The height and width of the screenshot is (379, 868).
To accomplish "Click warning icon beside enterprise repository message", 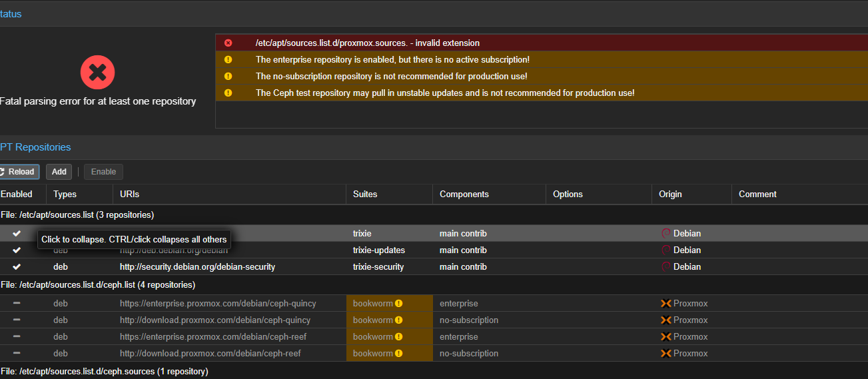I will (x=228, y=59).
